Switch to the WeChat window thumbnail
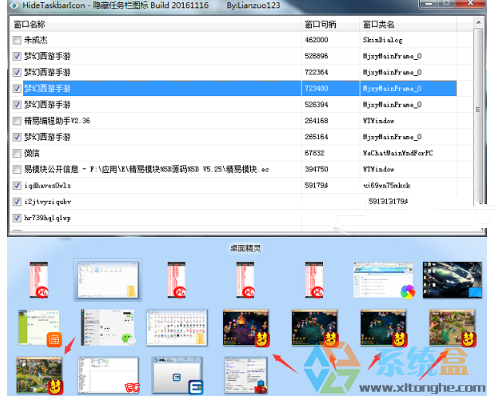Screen dimensions: 496x400 (108, 328)
